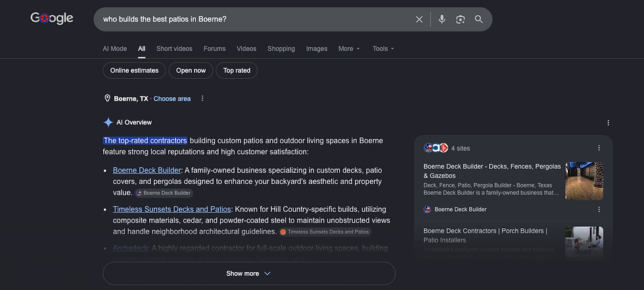This screenshot has height=290, width=644.
Task: Submit search with magnifying glass icon
Action: (x=479, y=19)
